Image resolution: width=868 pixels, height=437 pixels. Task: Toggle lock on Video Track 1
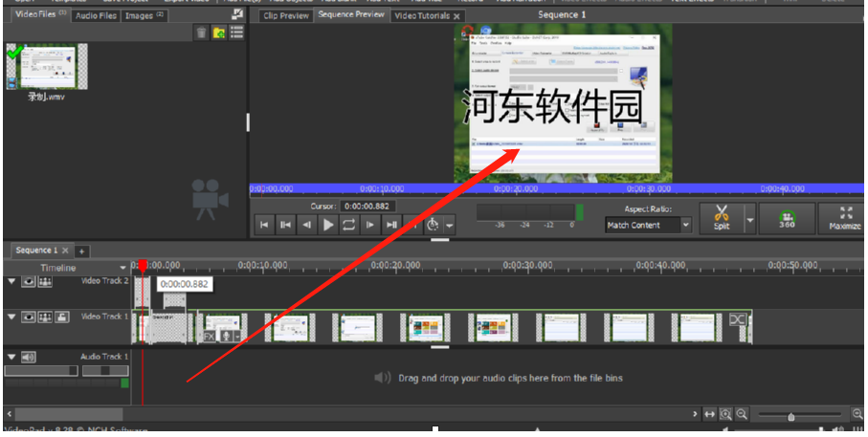click(61, 317)
